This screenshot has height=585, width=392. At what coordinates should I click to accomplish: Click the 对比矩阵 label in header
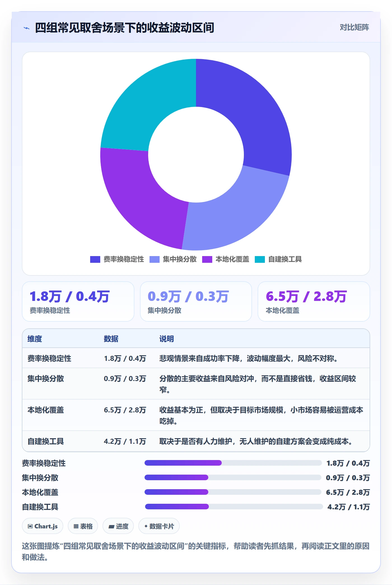(x=354, y=27)
